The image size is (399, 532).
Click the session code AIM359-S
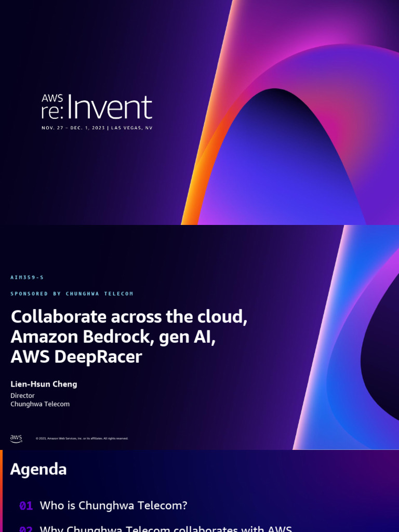click(x=27, y=277)
